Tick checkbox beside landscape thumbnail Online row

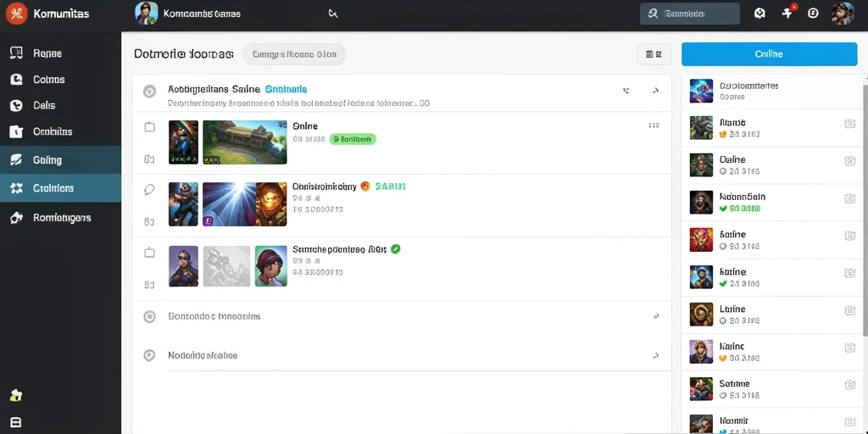[149, 127]
